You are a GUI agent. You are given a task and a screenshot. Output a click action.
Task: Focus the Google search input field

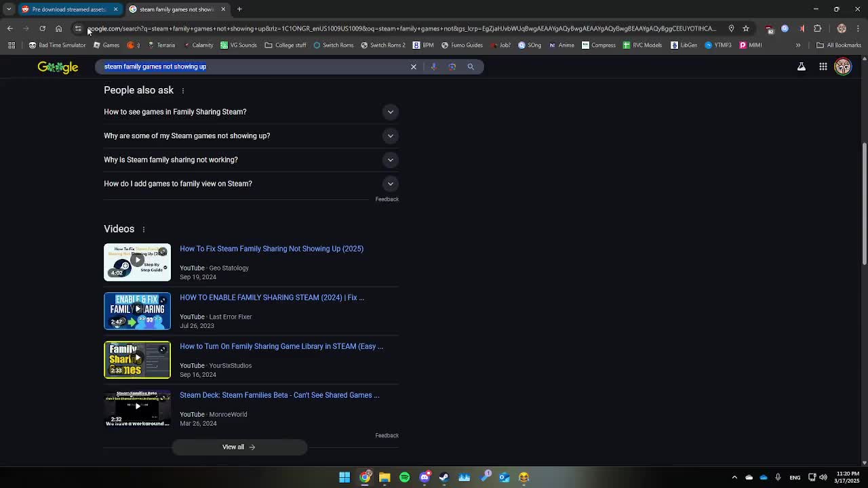pyautogui.click(x=252, y=66)
